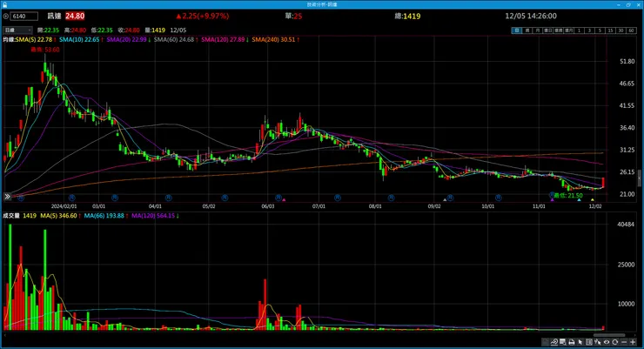Open the 日線 period dropdown
644x349 pixels.
coord(17,30)
